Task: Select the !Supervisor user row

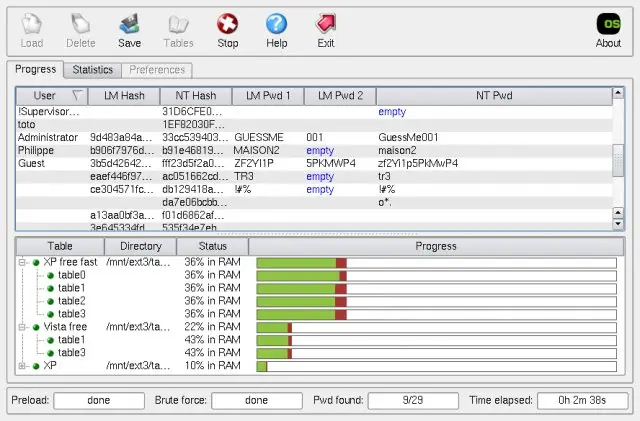Action: tap(314, 111)
